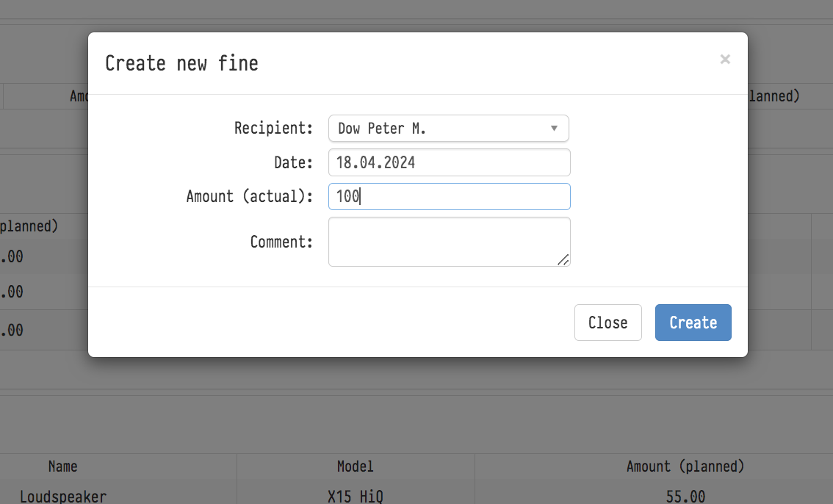Click the "Recipient:" field label
This screenshot has width=833, height=504.
point(273,129)
